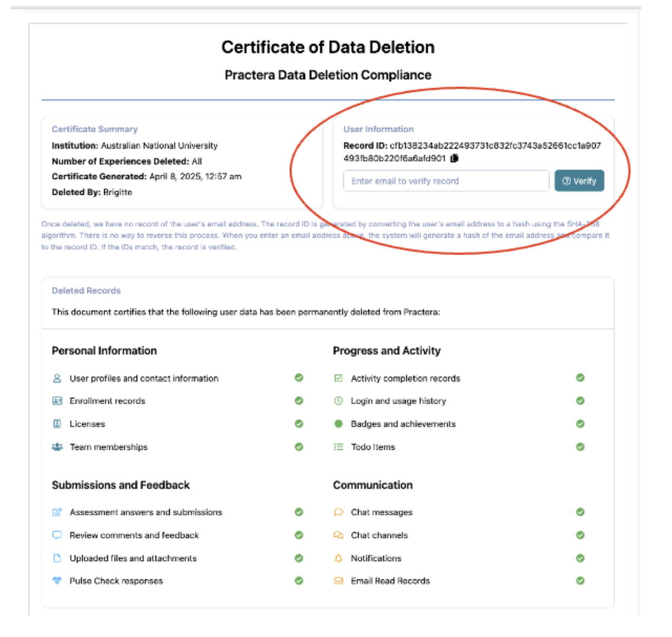Click green checkmark for Pulse Check responses

[299, 581]
